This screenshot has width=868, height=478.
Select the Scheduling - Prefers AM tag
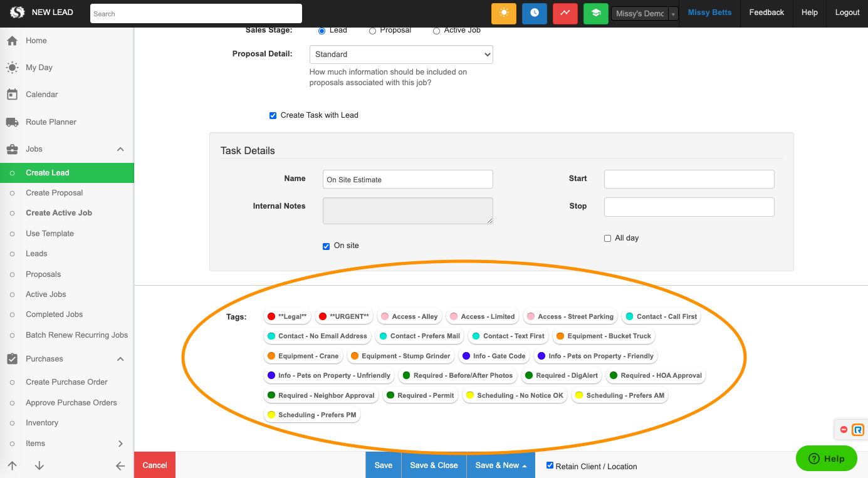[x=620, y=395]
